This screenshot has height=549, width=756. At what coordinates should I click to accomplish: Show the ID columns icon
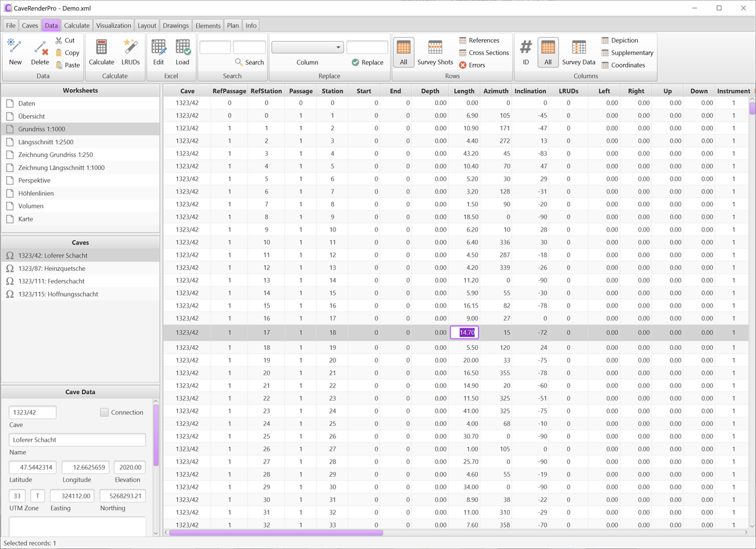(526, 52)
